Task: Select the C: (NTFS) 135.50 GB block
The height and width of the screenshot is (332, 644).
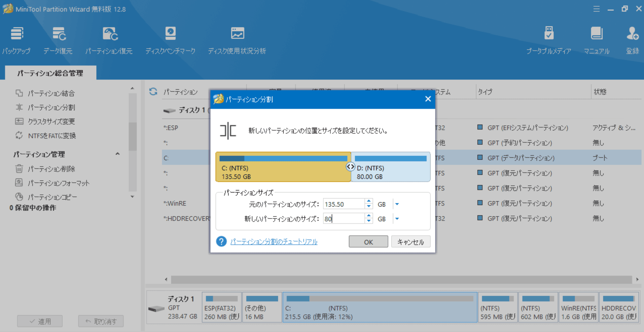Action: pos(283,167)
